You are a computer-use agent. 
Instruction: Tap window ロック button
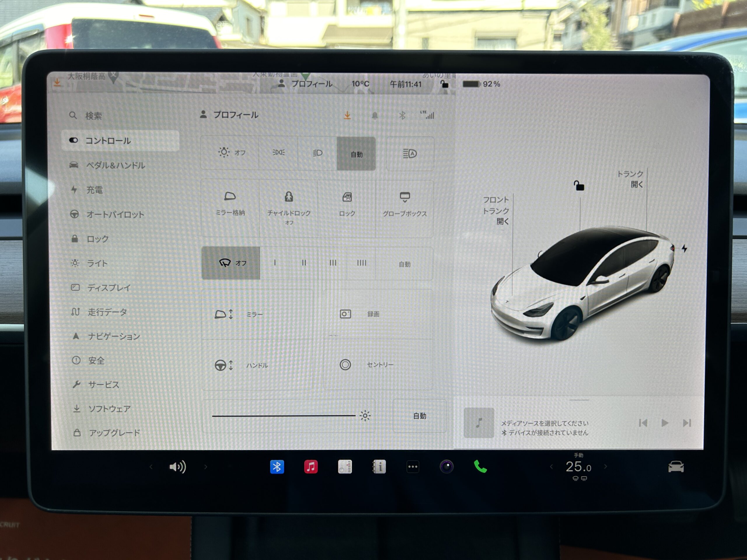pyautogui.click(x=347, y=208)
